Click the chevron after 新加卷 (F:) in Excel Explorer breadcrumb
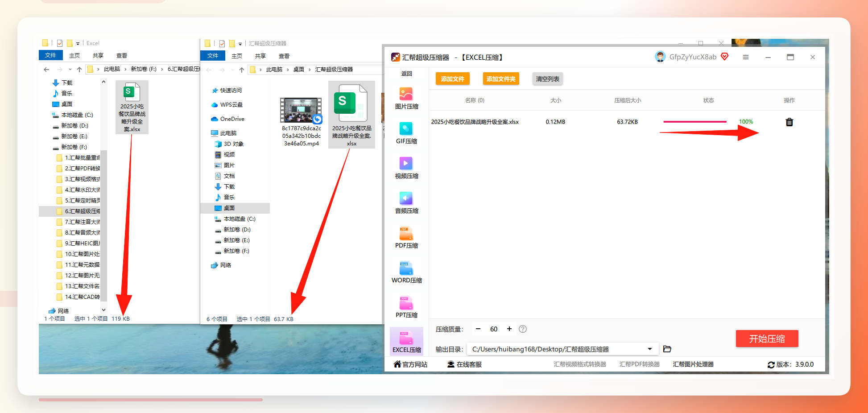The width and height of the screenshot is (868, 413). click(162, 69)
